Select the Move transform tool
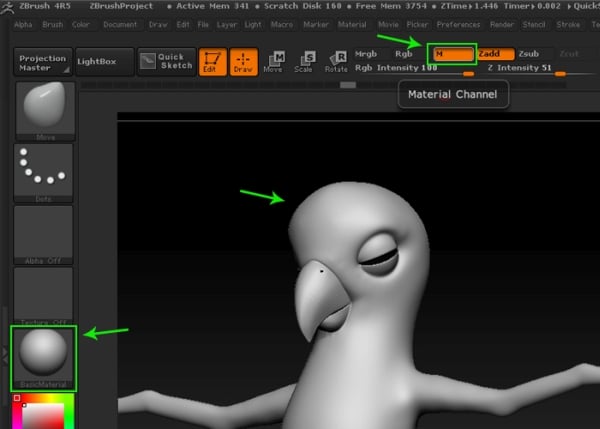600x429 pixels. (273, 63)
